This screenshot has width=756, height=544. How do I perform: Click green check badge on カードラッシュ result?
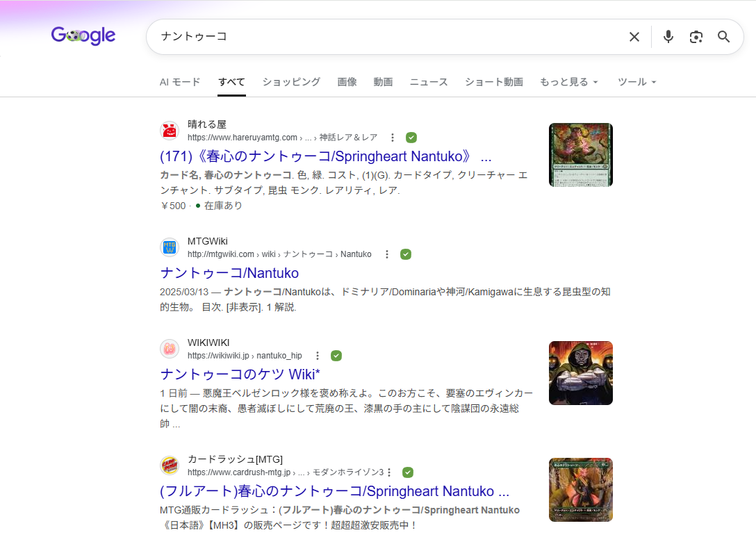tap(408, 472)
